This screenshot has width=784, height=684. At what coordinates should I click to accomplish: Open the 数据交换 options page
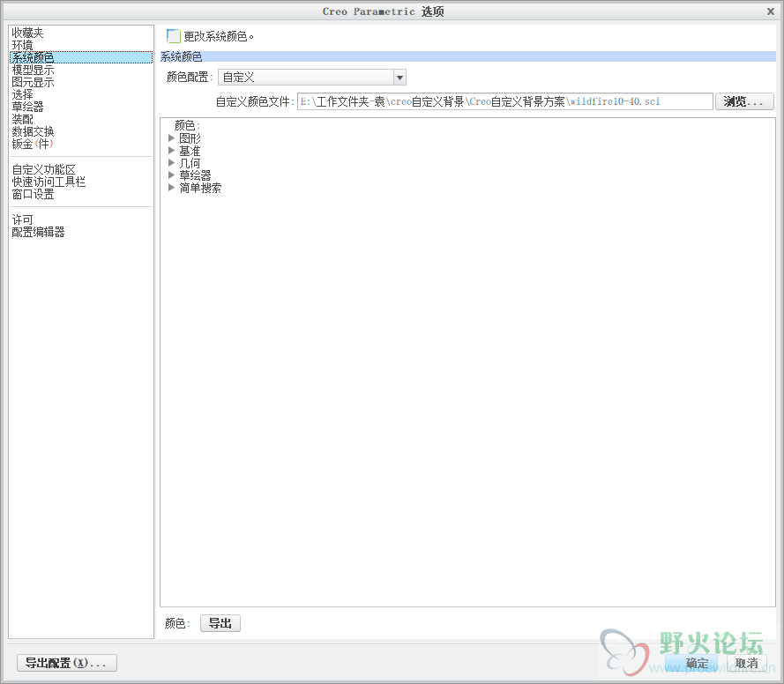click(x=33, y=132)
